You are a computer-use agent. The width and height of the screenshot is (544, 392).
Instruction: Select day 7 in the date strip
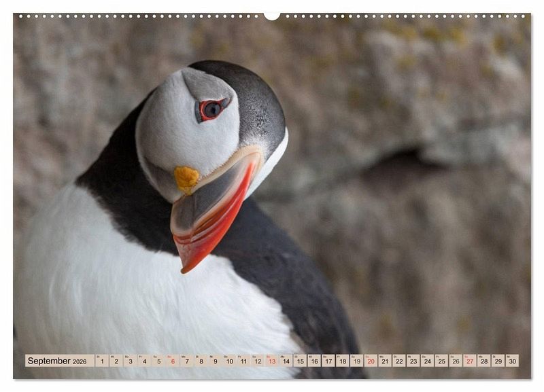(x=187, y=361)
